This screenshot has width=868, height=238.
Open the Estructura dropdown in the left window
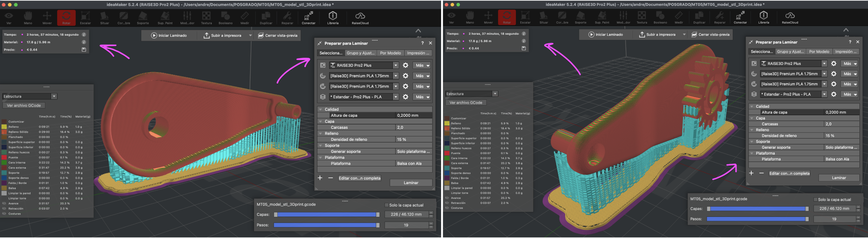tap(30, 97)
